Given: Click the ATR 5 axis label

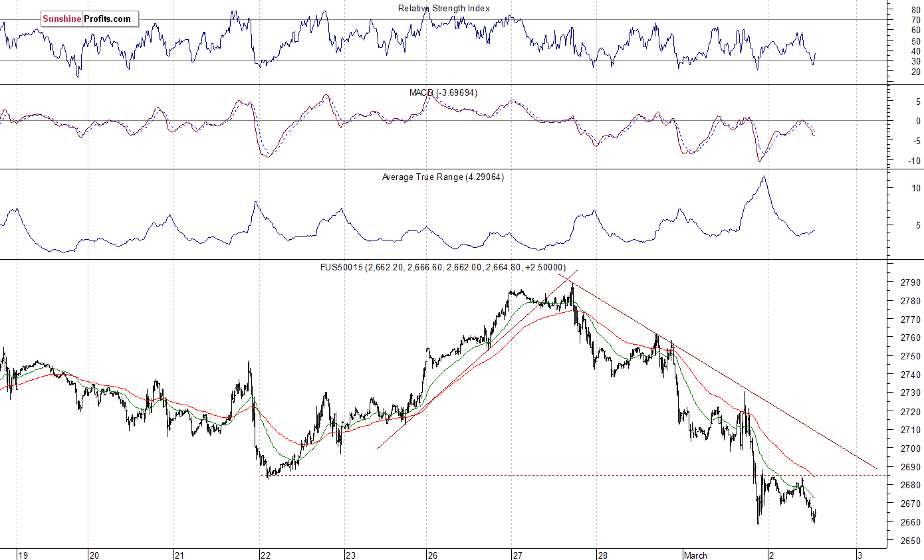Looking at the screenshot, I should point(917,226).
